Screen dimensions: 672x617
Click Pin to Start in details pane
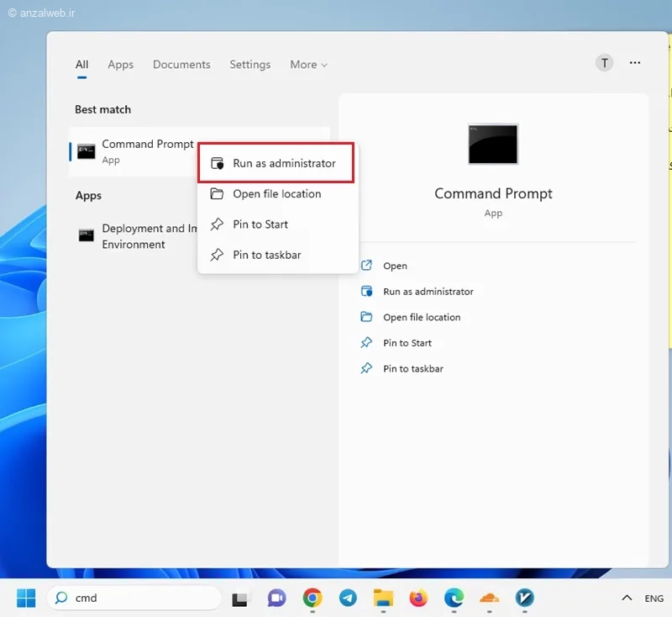[407, 343]
